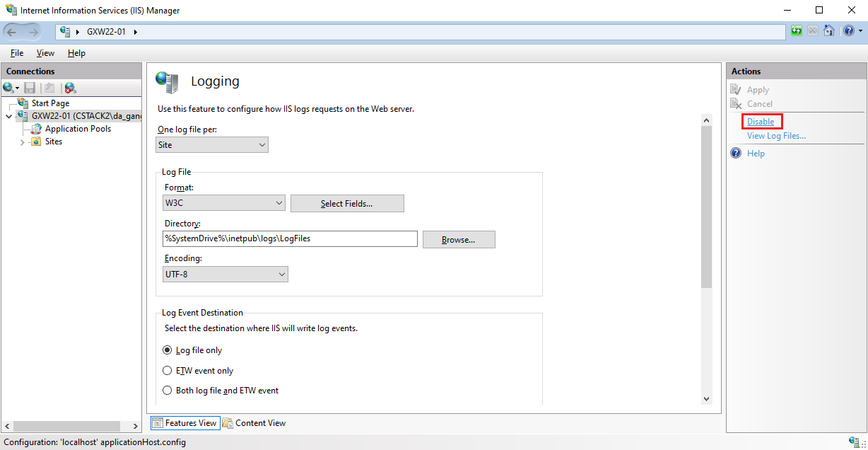Click the Sites folder icon
The height and width of the screenshot is (450, 868).
point(37,142)
